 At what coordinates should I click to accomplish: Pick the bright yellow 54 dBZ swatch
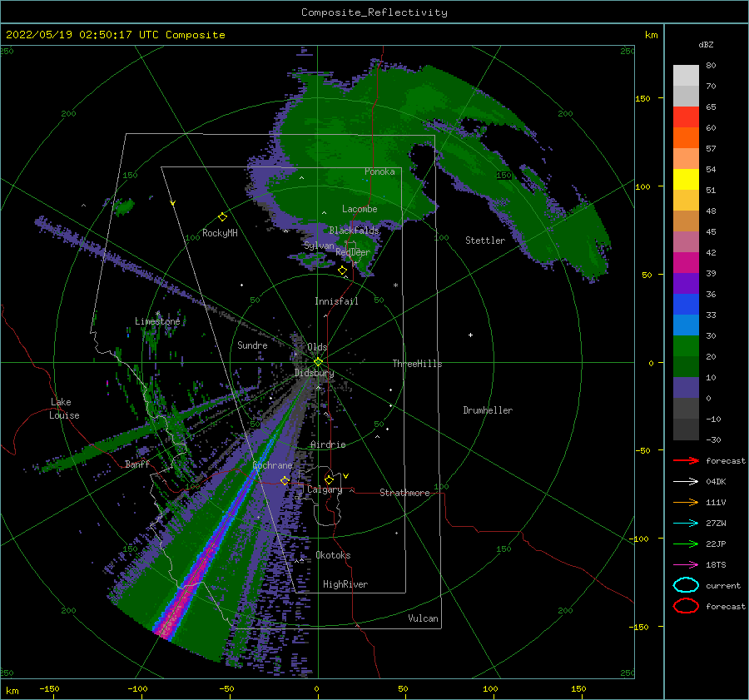point(686,180)
